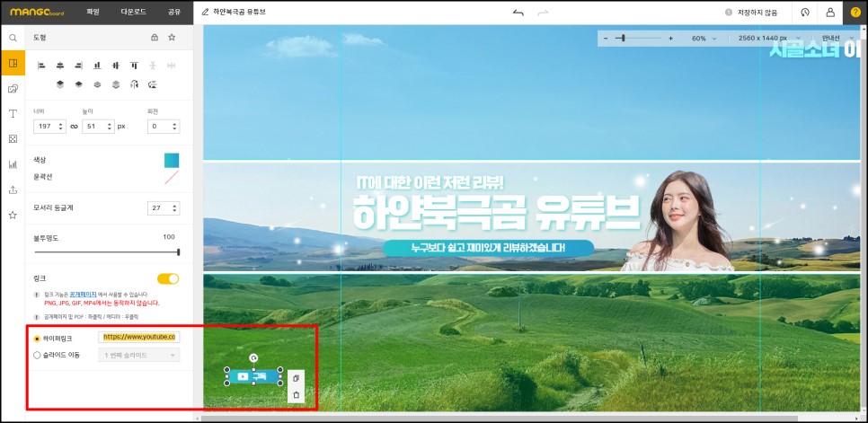Align shape to bottom edge
Screen dimensions: 868x423
click(x=97, y=66)
